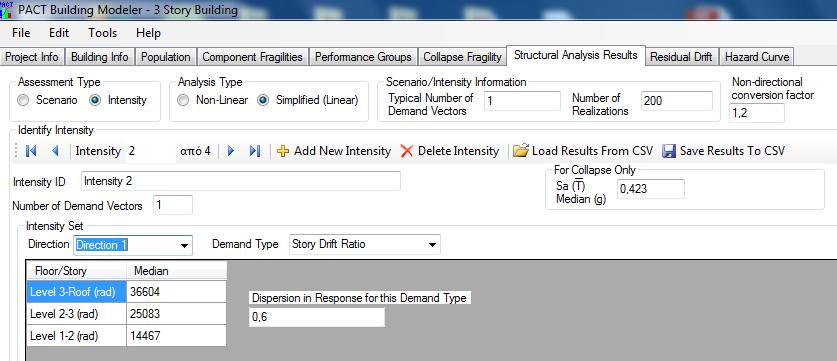This screenshot has height=361, width=837.
Task: Click the Intensity ID text field
Action: (x=241, y=181)
